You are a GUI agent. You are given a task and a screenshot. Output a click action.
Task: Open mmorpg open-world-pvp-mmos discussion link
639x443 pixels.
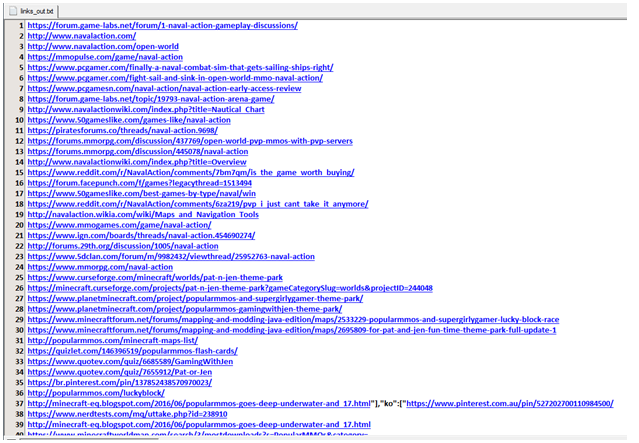(x=190, y=141)
